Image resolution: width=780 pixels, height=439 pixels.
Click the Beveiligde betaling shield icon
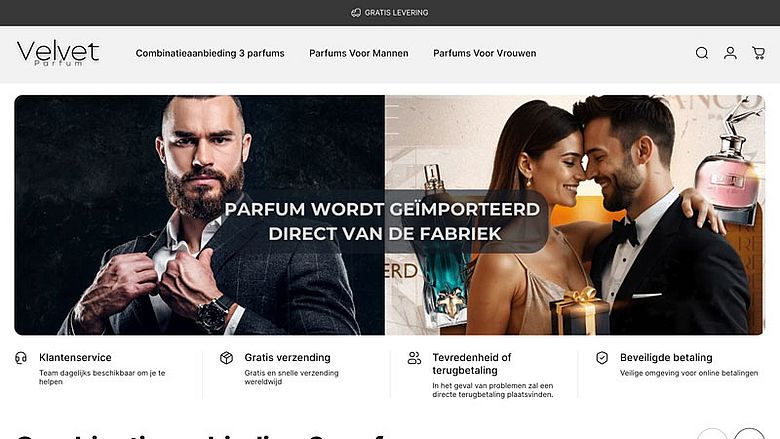pyautogui.click(x=602, y=358)
